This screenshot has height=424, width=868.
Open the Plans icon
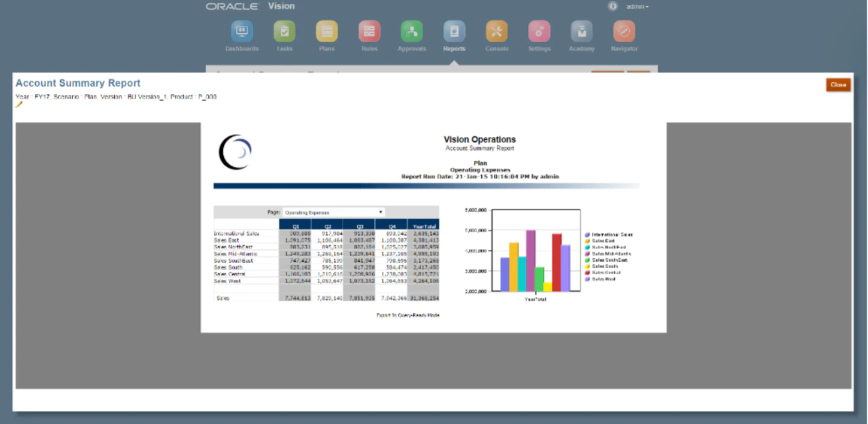coord(326,31)
